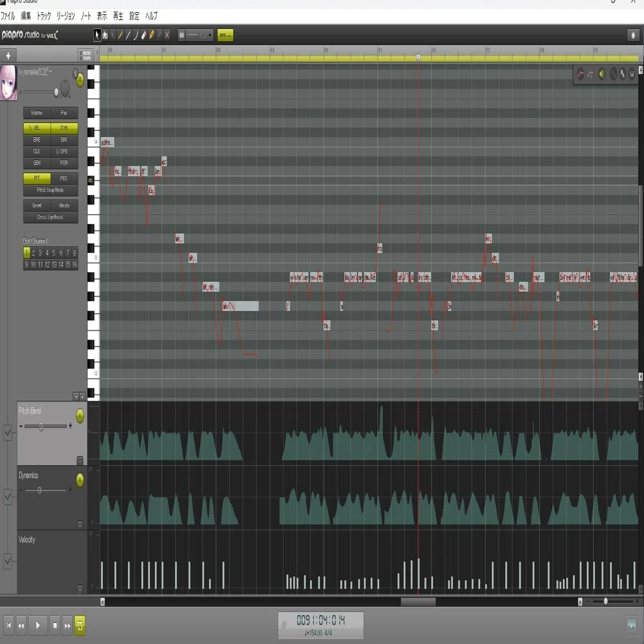Open settings via the gear icon

pos(633,35)
